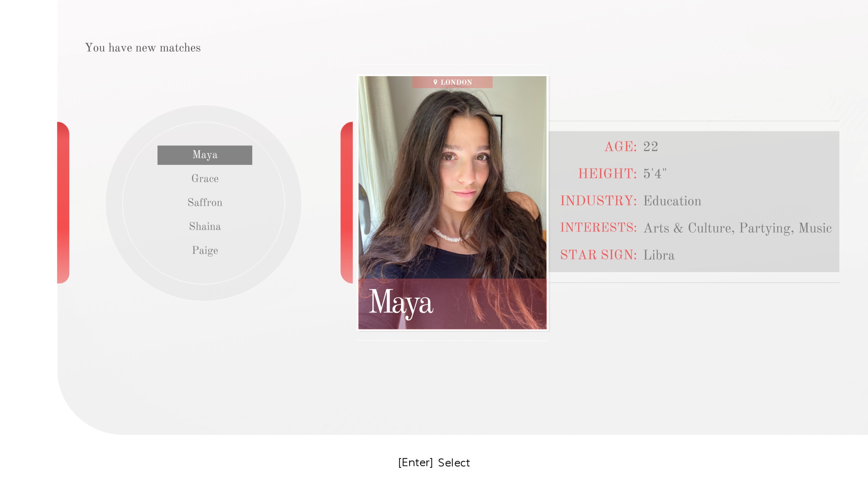Click the London location tag
868x488 pixels.
coord(452,82)
